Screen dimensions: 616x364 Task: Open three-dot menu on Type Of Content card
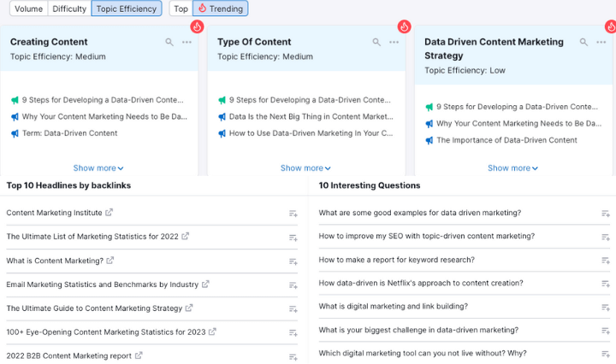coord(394,42)
